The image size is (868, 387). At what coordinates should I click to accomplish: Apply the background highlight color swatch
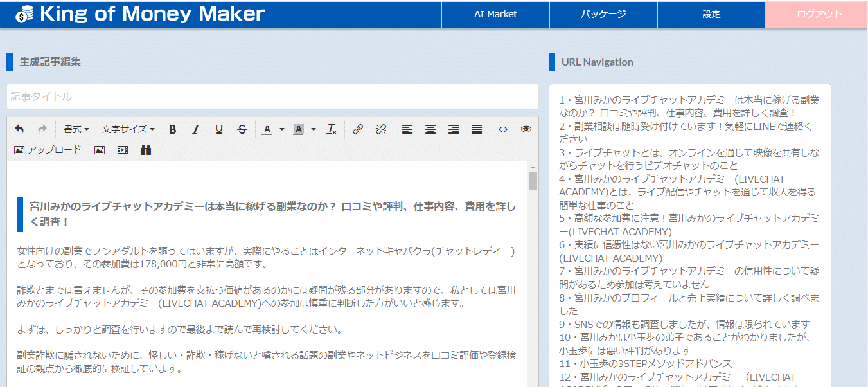[x=298, y=129]
